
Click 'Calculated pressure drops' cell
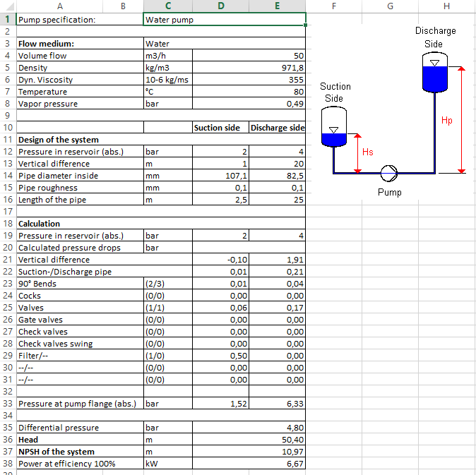click(x=80, y=248)
